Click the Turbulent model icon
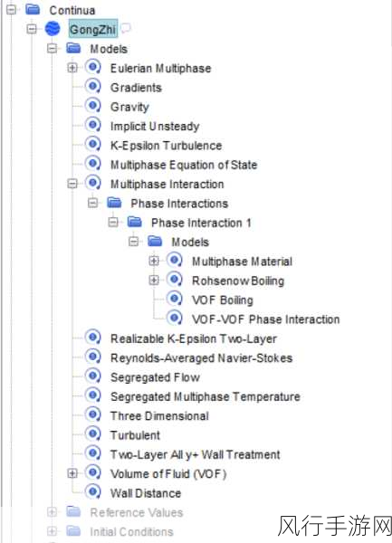This screenshot has height=543, width=392. coord(93,433)
